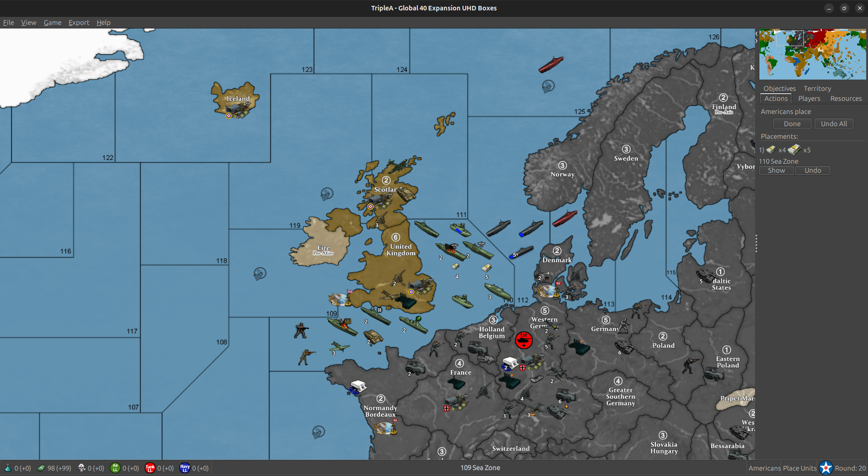
Task: Click the PUs money icon in status bar
Action: 41,468
